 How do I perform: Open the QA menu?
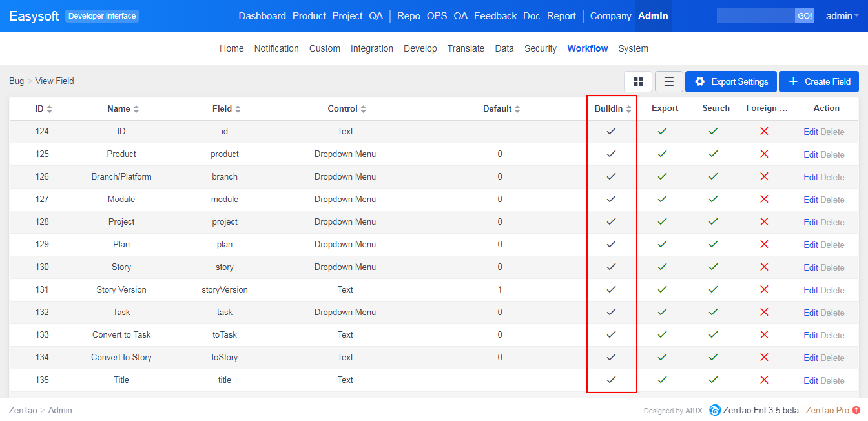376,16
